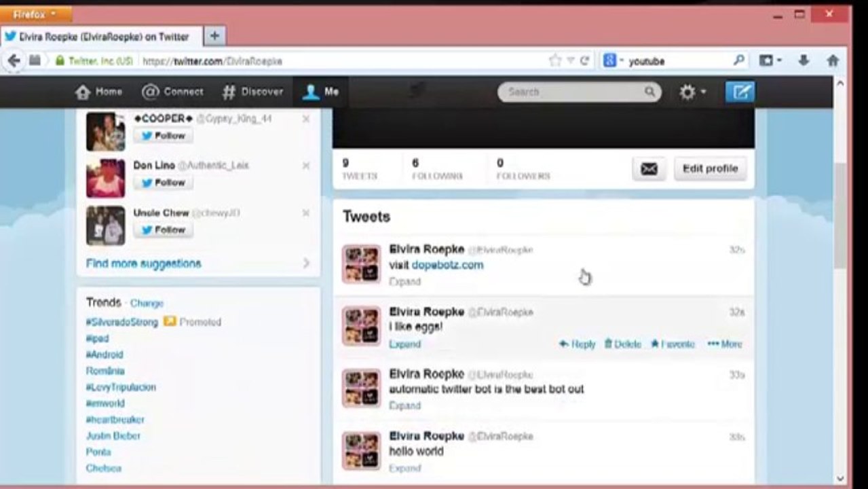Favorite the 'i like eggs!' tweet

click(673, 344)
